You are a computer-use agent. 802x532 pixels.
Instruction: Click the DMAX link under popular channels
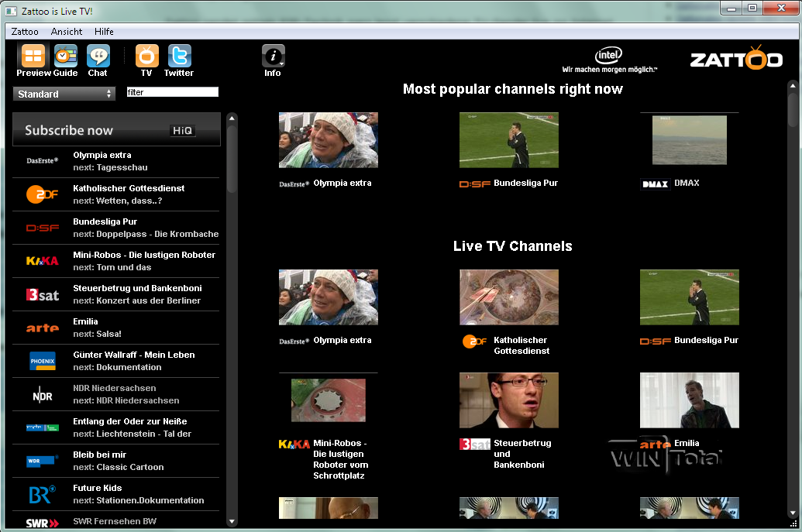pos(687,183)
